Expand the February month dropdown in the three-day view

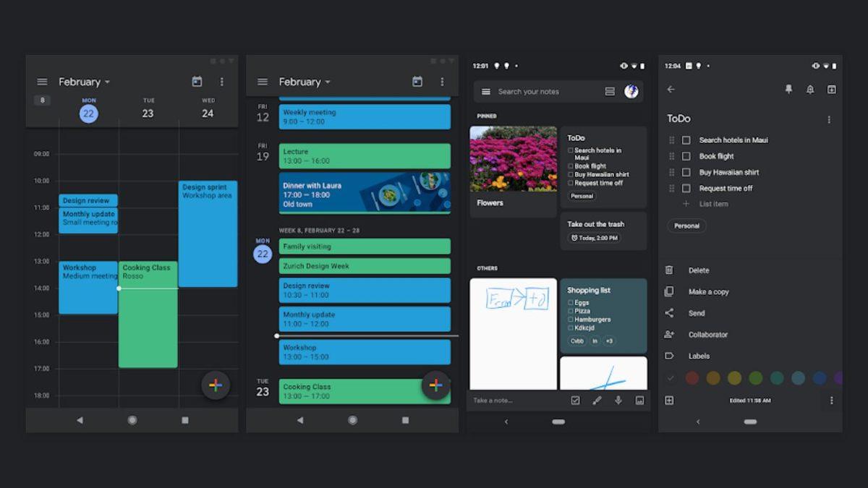(x=85, y=82)
